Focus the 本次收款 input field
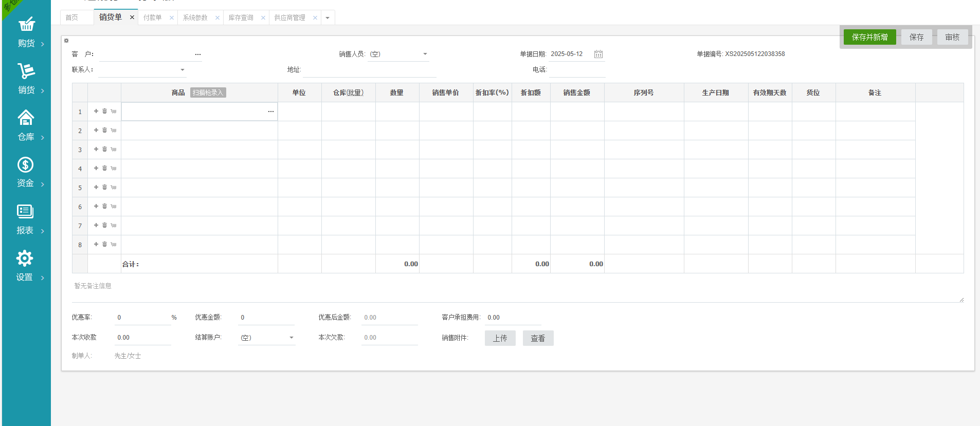This screenshot has height=426, width=980. point(143,338)
